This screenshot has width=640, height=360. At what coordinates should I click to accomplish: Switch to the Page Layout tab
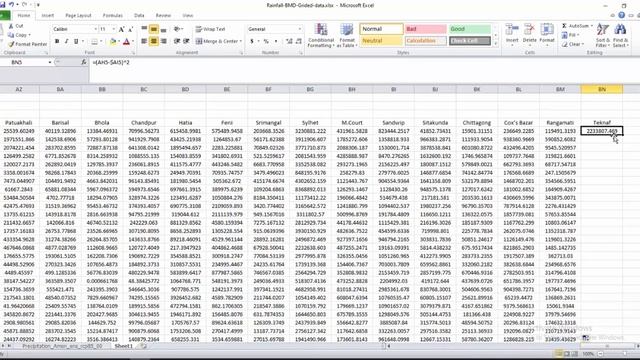pyautogui.click(x=78, y=16)
